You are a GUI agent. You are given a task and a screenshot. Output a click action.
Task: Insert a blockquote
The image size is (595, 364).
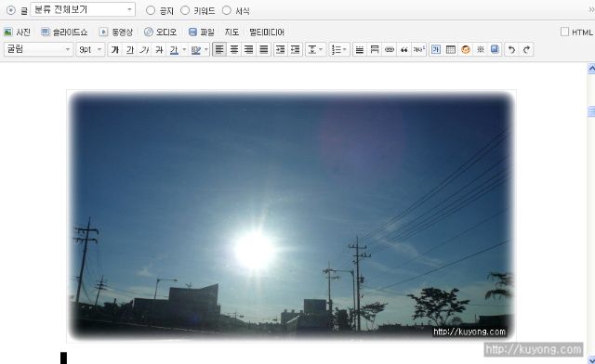404,49
